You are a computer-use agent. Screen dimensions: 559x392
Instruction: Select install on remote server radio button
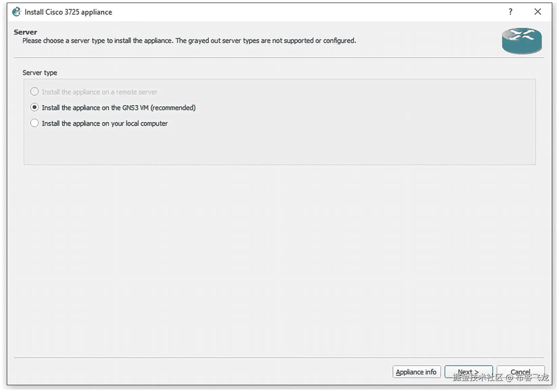(x=34, y=92)
